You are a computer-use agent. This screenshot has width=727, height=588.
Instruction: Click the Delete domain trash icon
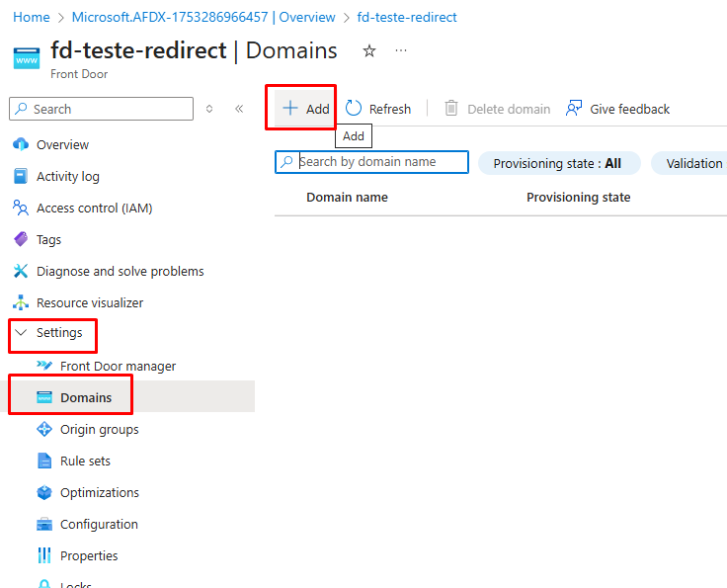pos(451,108)
